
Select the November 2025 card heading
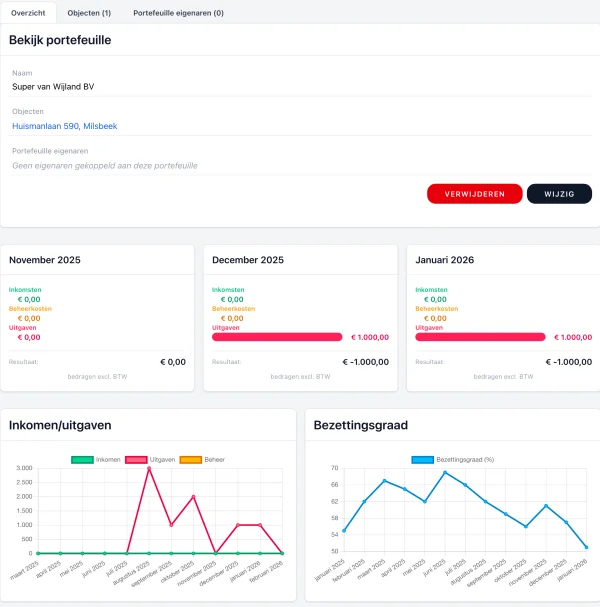45,260
